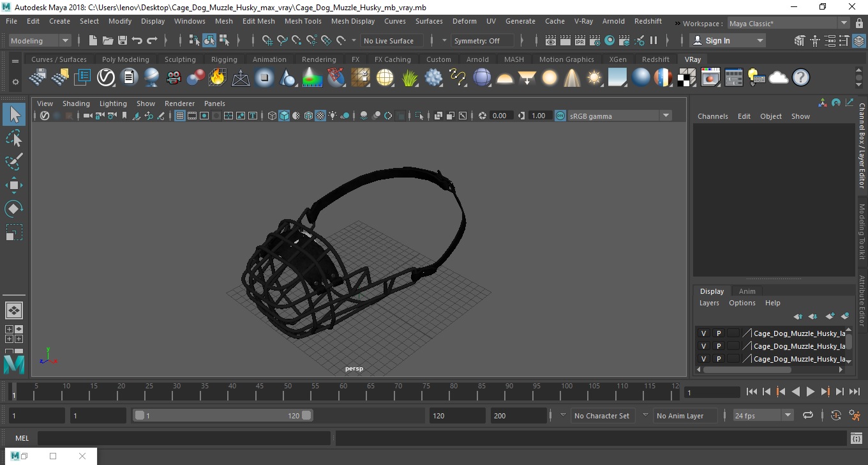Choose the Select tool arrow in the toolbox

[14, 114]
